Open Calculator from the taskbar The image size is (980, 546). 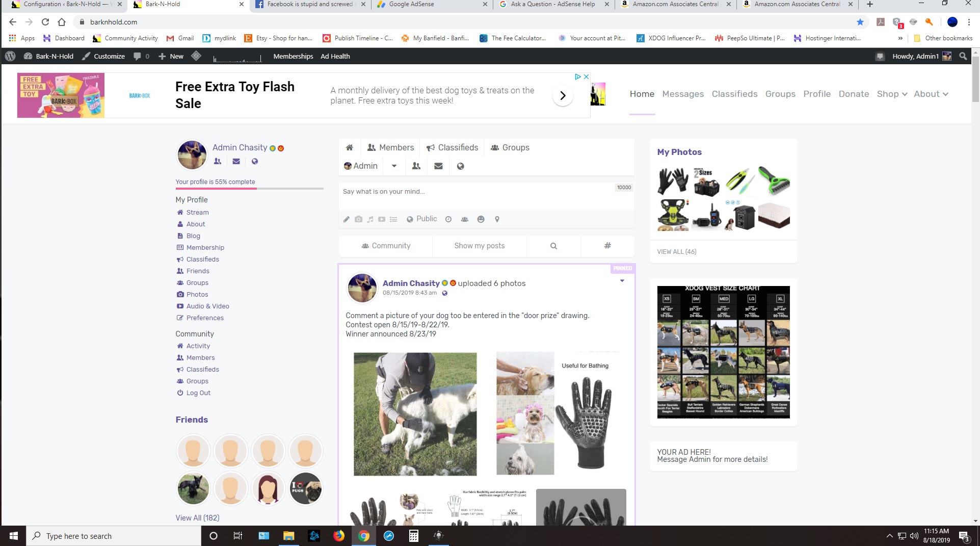coord(414,536)
